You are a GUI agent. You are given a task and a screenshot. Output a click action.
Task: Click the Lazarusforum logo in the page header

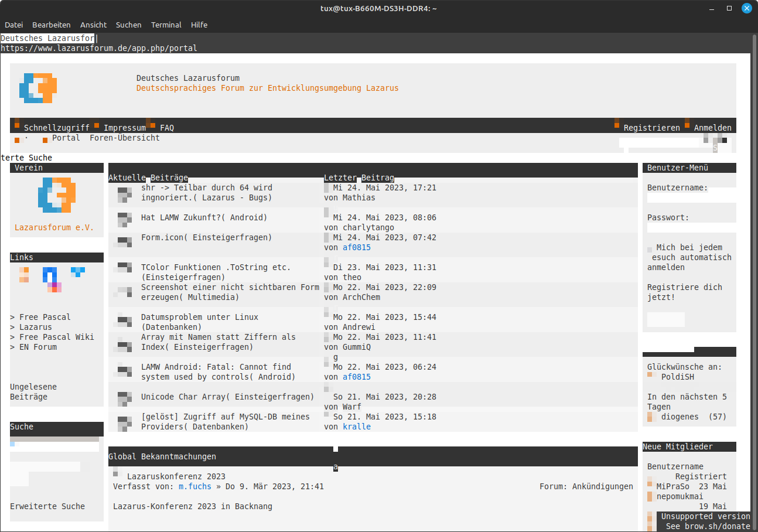(38, 88)
